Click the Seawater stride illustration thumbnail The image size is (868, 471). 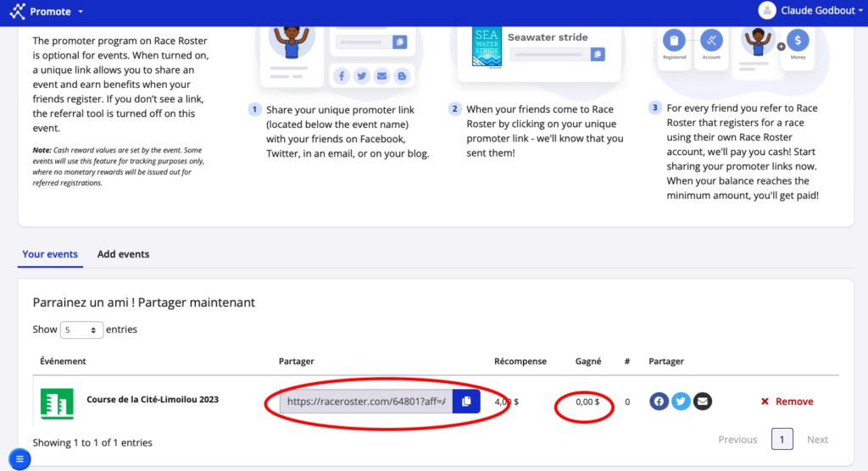click(x=487, y=47)
